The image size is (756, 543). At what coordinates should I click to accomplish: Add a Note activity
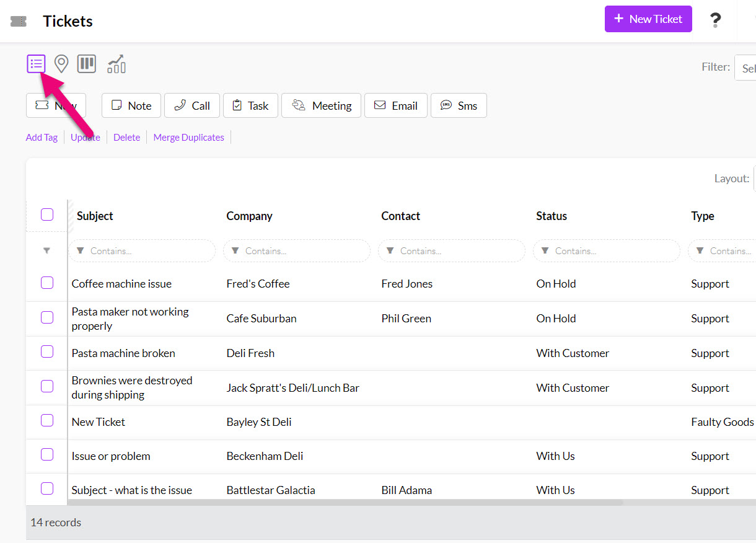pos(131,105)
